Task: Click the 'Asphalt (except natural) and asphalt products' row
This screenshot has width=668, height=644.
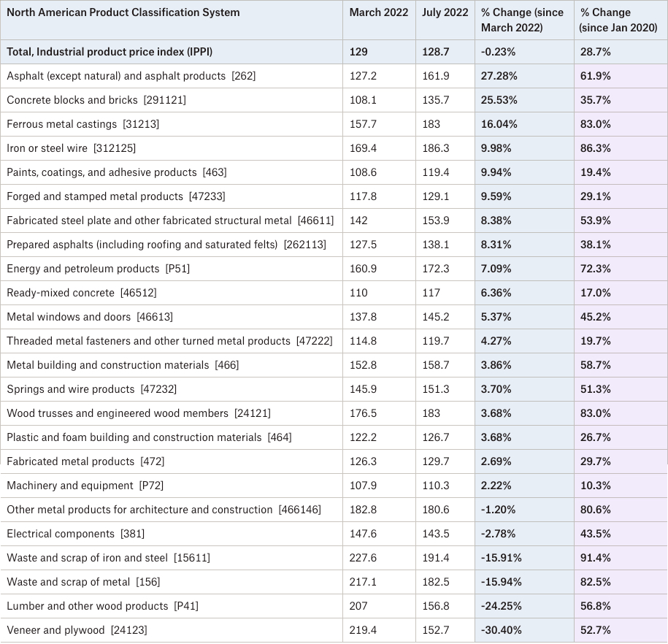Action: 334,76
